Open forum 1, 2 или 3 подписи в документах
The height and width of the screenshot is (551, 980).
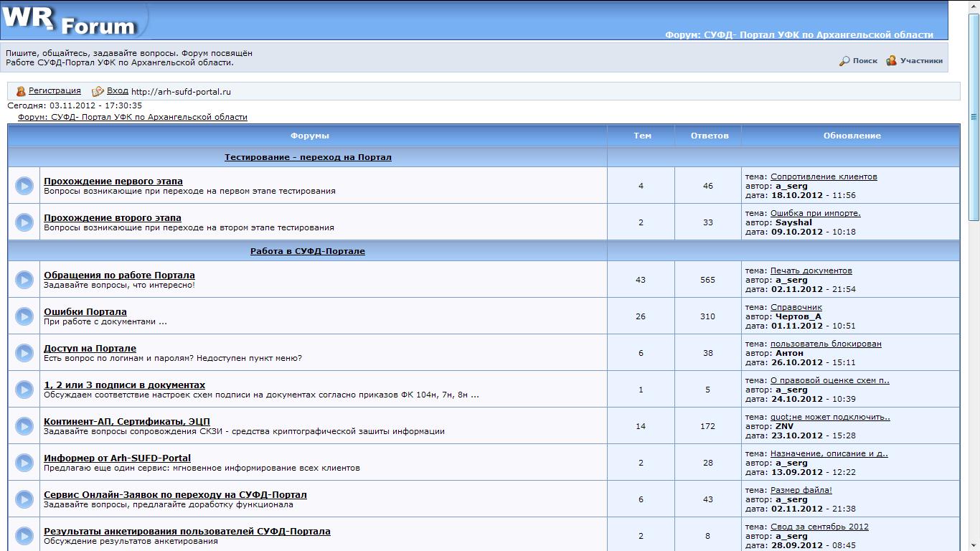124,385
